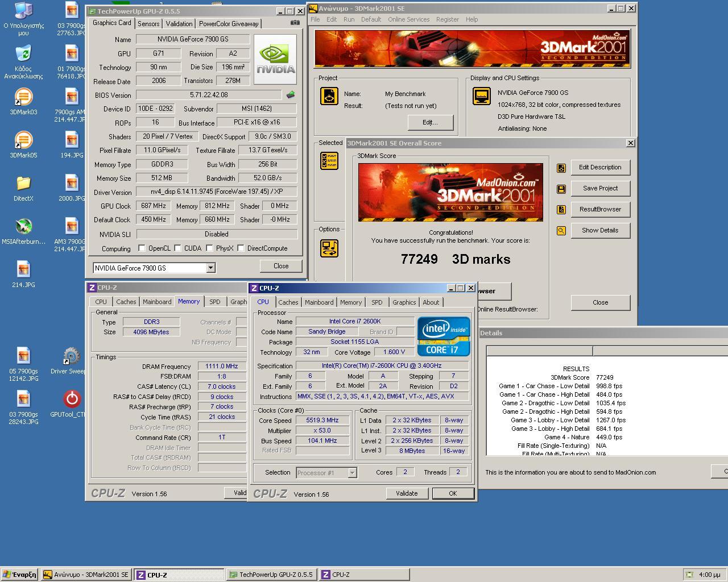The height and width of the screenshot is (582, 728).
Task: Open the Help menu in 3DMark2001
Action: click(x=471, y=19)
